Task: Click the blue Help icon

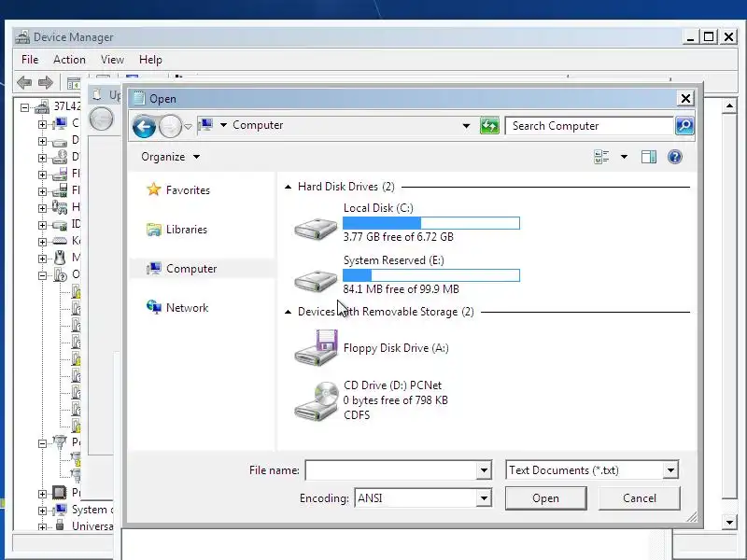Action: 674,157
